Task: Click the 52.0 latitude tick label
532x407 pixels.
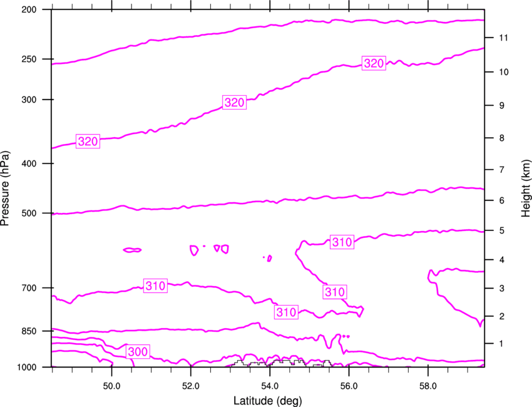Action: tap(191, 386)
